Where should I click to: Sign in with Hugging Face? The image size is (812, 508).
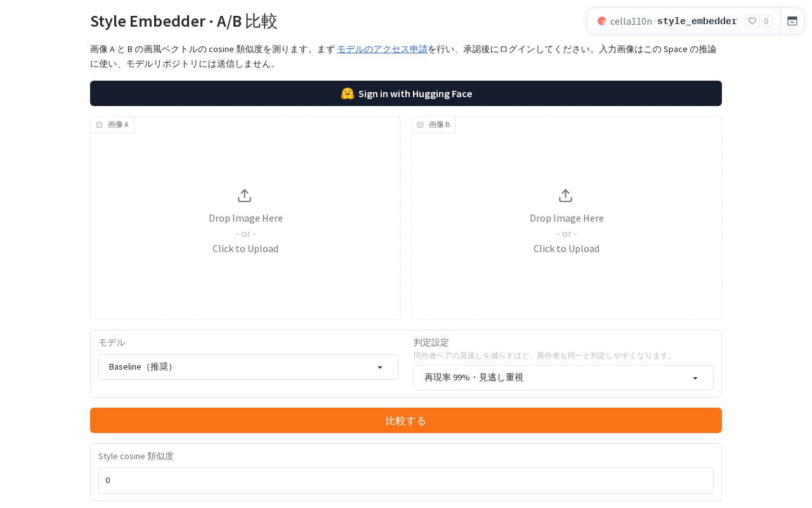coord(406,93)
